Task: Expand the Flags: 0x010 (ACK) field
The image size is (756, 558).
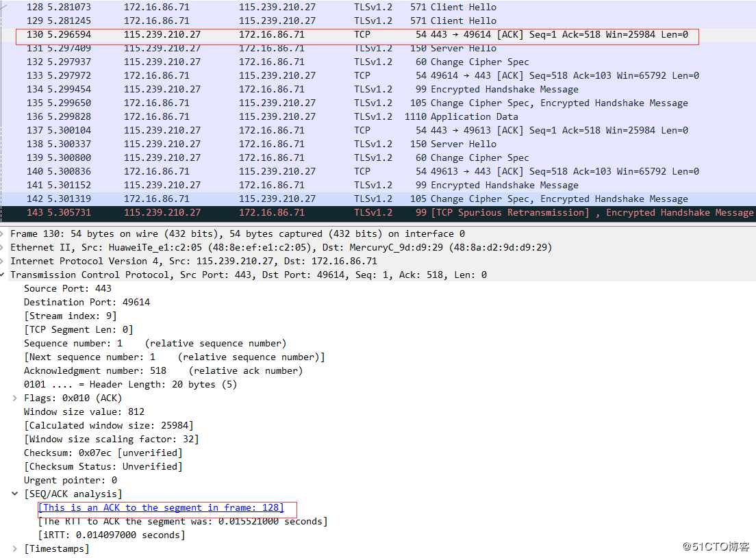Action: pos(15,398)
